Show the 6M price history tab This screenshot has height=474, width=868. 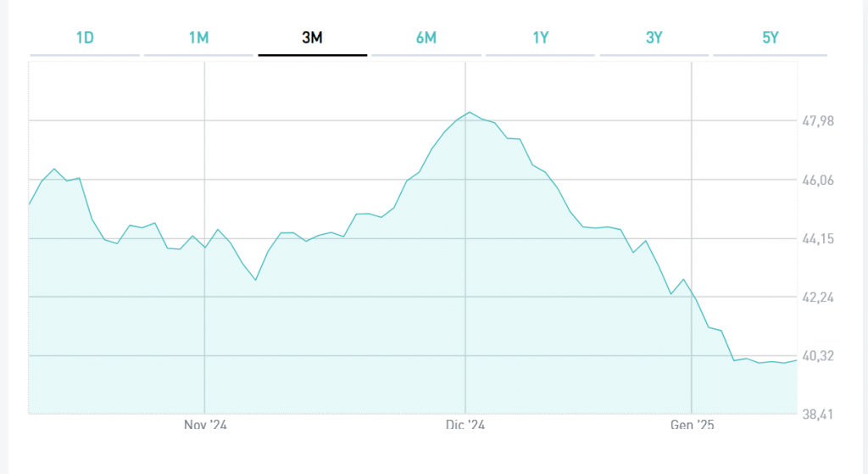[x=426, y=37]
